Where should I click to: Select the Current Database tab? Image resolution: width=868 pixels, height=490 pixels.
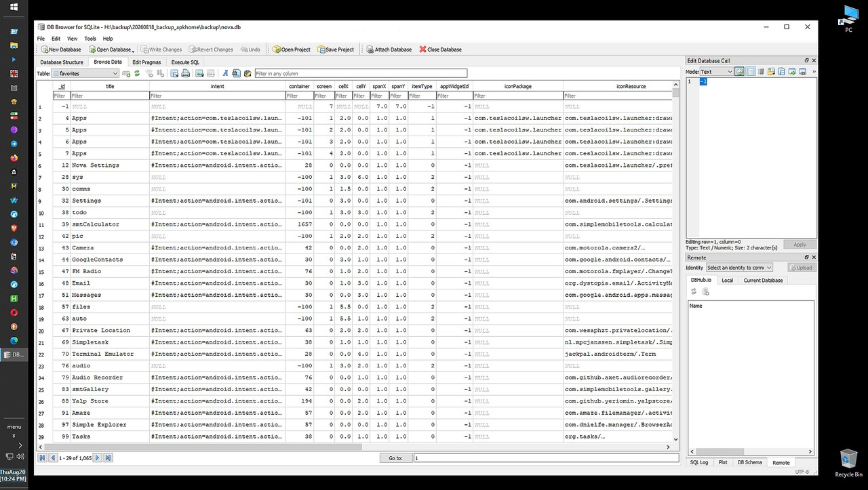pyautogui.click(x=763, y=280)
